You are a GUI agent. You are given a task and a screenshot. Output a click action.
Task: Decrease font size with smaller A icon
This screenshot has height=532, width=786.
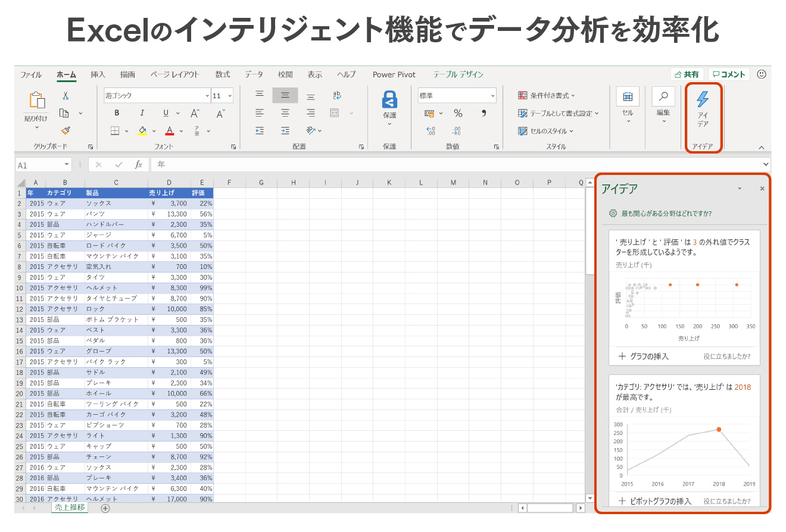point(220,113)
